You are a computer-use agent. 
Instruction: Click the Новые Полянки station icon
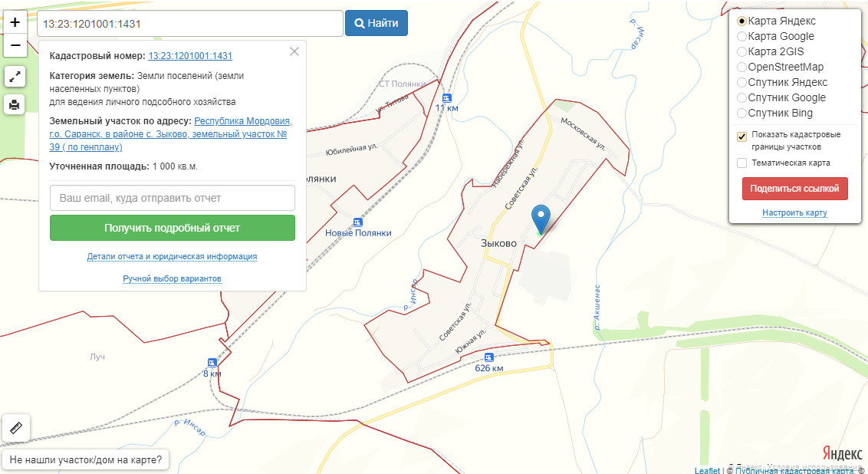(357, 222)
